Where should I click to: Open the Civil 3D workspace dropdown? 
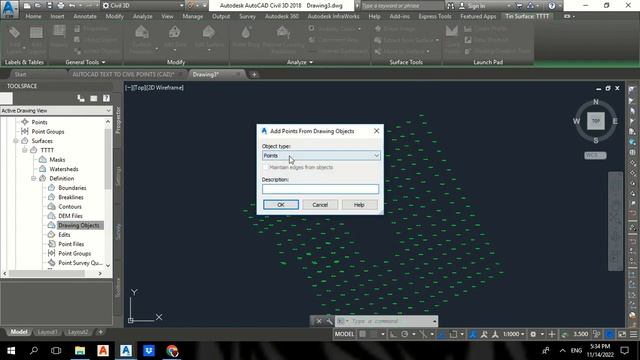coord(143,6)
